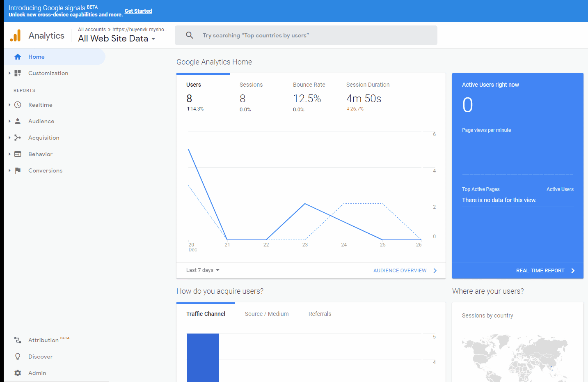Expand the Conversions reports arrow
The width and height of the screenshot is (588, 382).
click(9, 170)
